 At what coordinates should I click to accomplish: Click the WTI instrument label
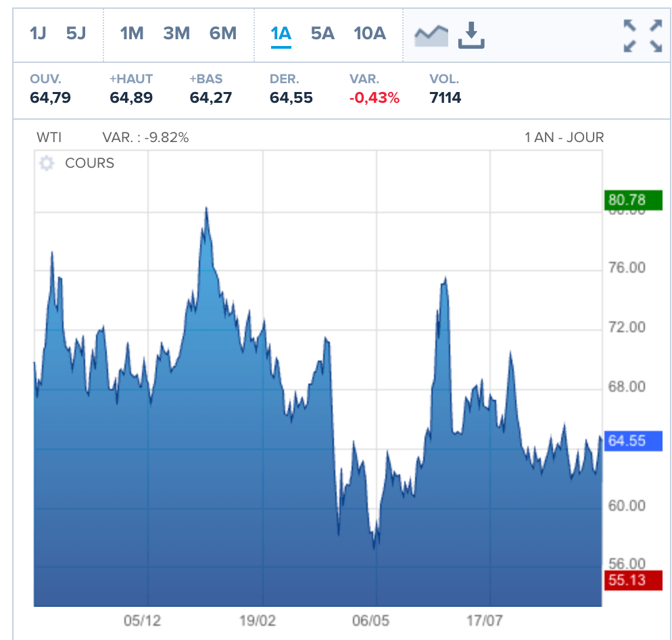point(49,137)
